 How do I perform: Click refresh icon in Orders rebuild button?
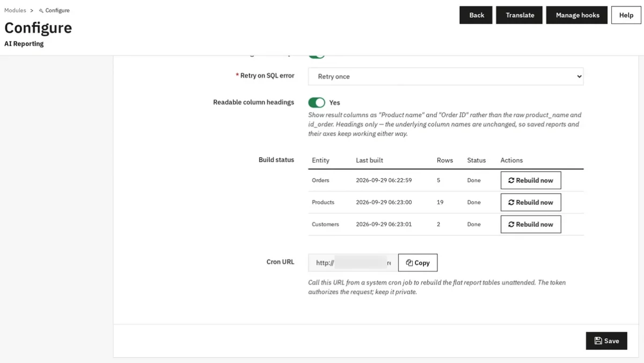pyautogui.click(x=511, y=180)
